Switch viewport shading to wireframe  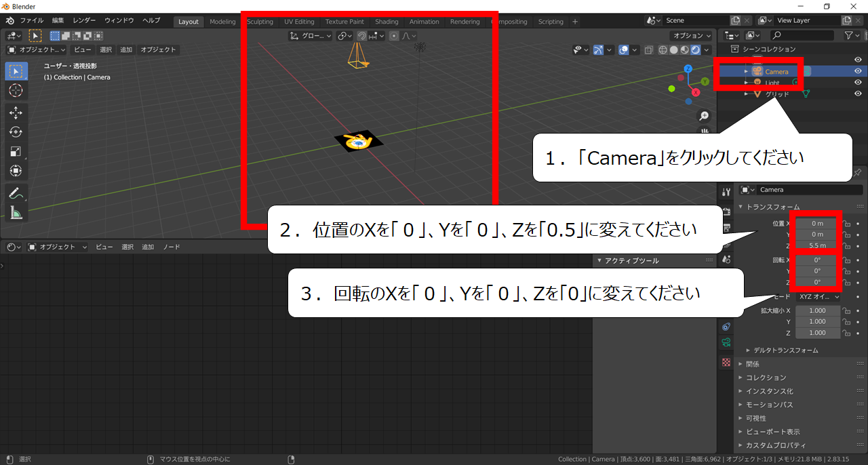(x=662, y=49)
